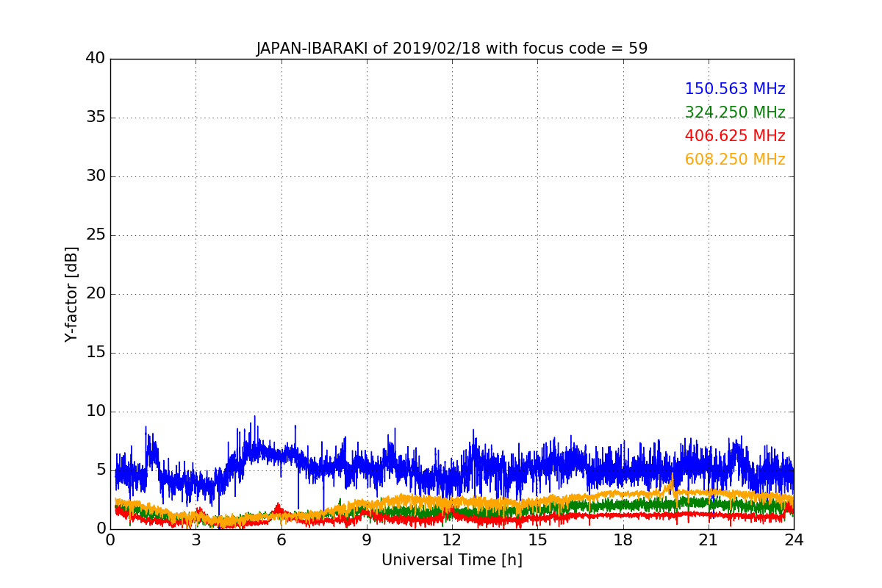The image size is (882, 588).
Task: Click the x-axis tick label 6
Action: pyautogui.click(x=281, y=540)
